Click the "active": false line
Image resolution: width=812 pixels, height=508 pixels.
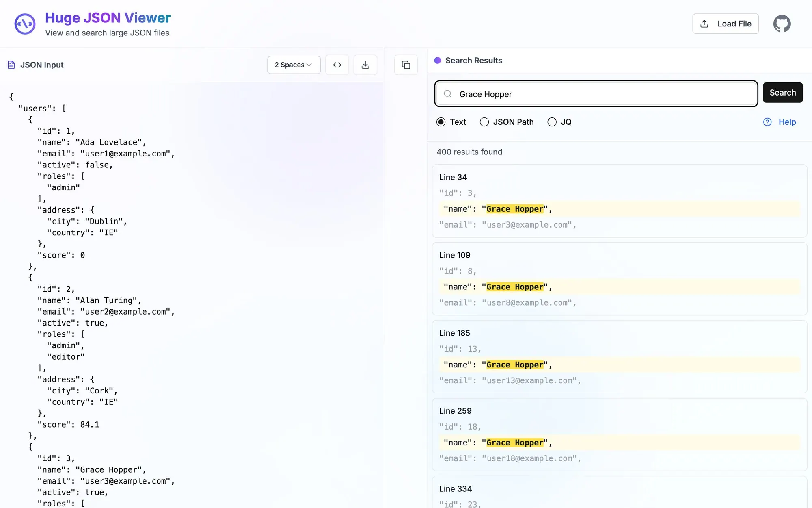pyautogui.click(x=75, y=165)
